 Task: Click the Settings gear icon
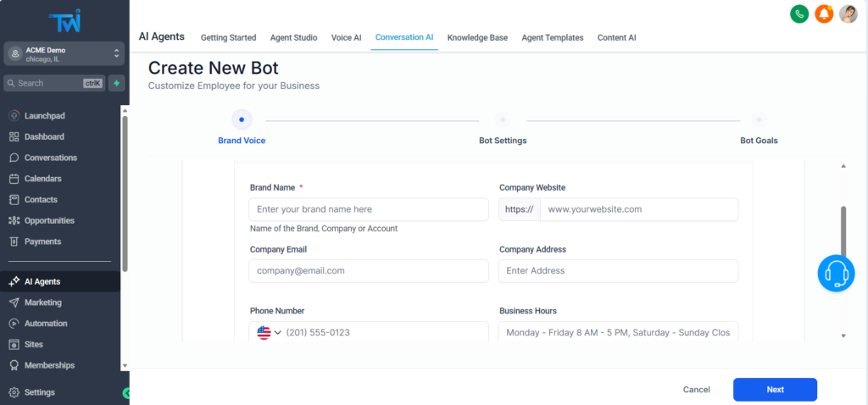click(14, 392)
